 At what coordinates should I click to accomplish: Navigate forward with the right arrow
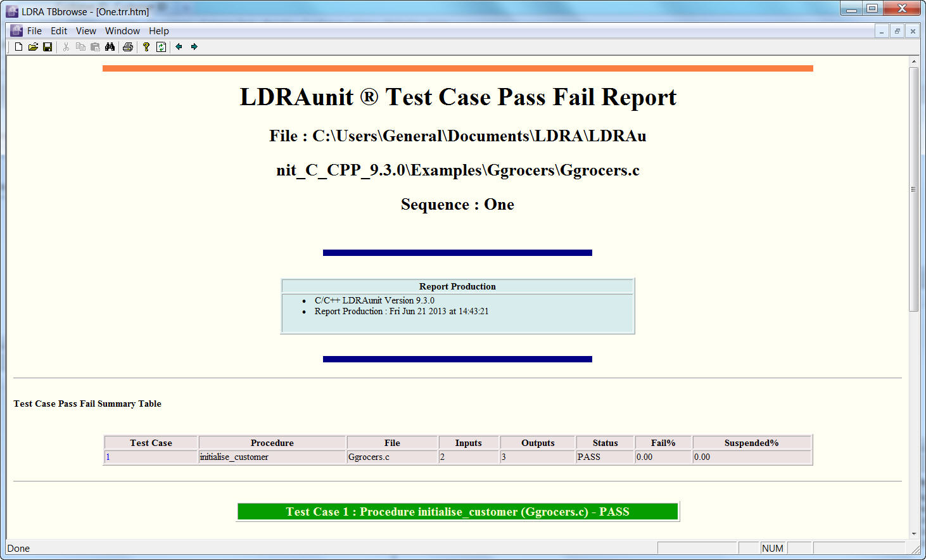coord(194,47)
